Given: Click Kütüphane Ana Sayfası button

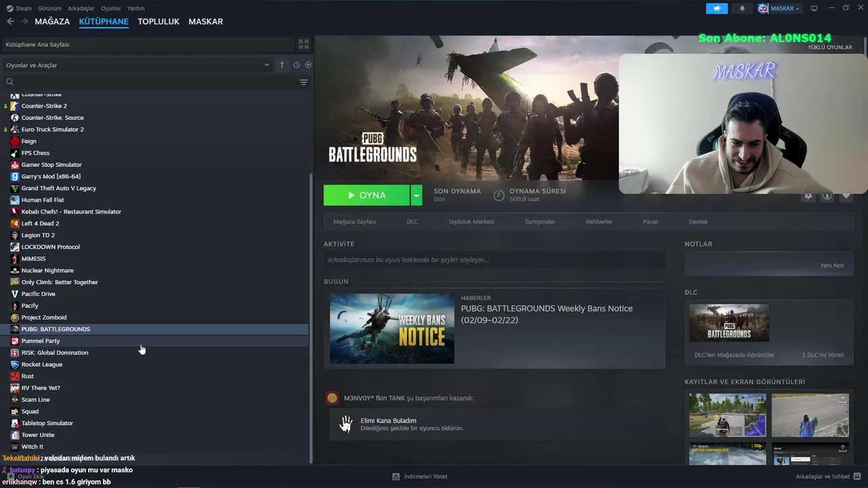Looking at the screenshot, I should click(147, 44).
